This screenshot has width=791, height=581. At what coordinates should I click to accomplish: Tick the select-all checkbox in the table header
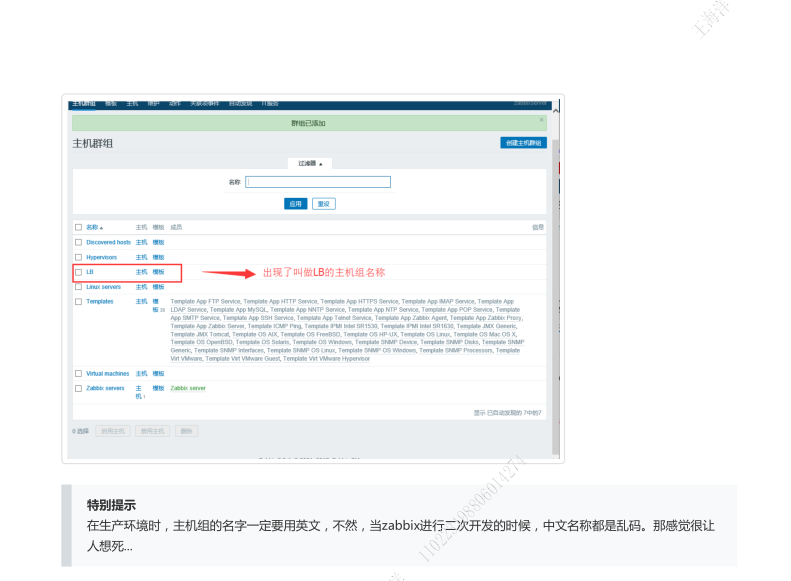point(78,227)
